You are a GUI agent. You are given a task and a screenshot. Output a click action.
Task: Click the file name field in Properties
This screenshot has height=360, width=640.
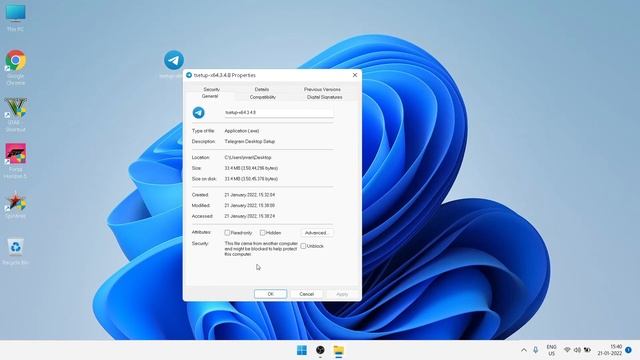pos(278,112)
